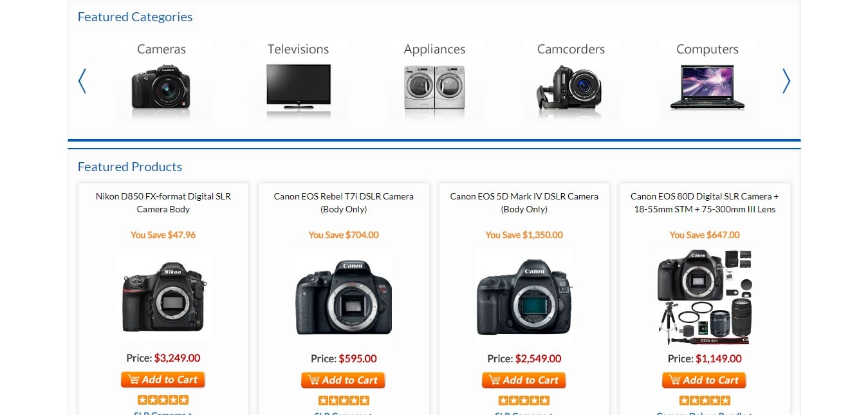Image resolution: width=868 pixels, height=415 pixels.
Task: Open the Canon EOS 5D Mark IV title link
Action: coord(524,203)
